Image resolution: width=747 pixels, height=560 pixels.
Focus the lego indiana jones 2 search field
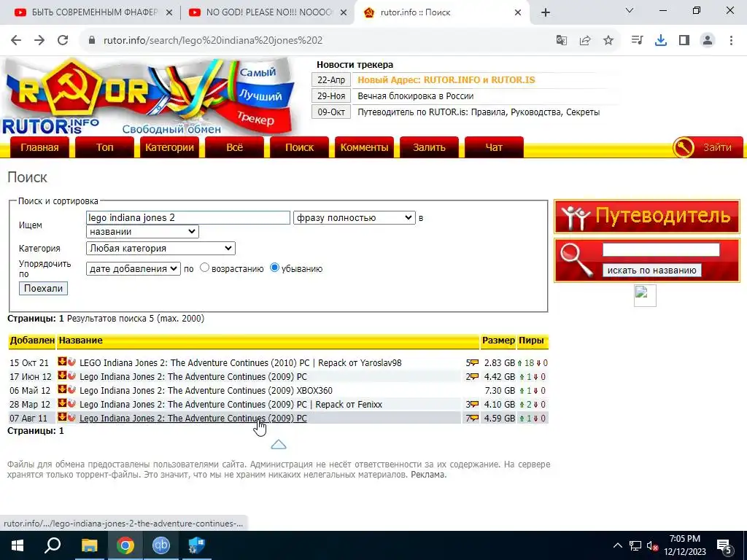188,217
